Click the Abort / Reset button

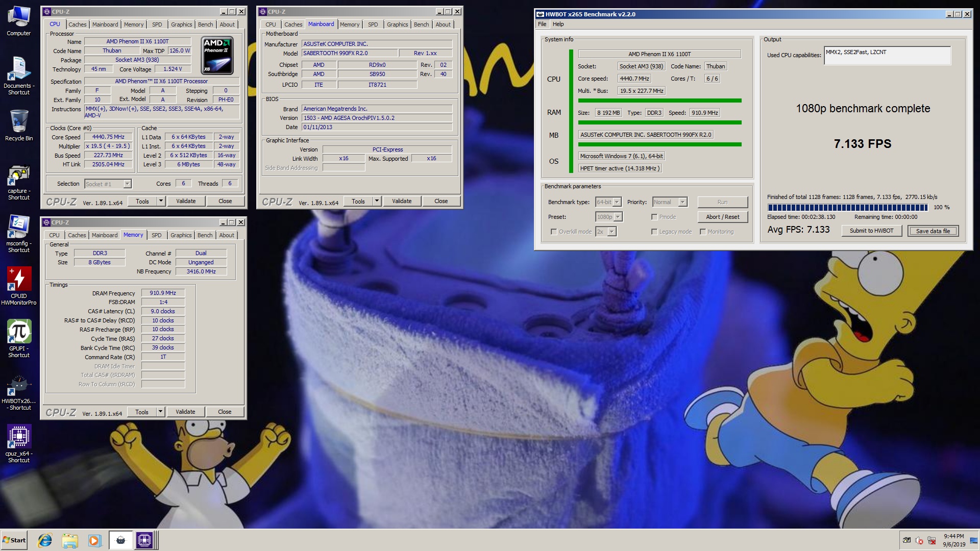pos(723,217)
